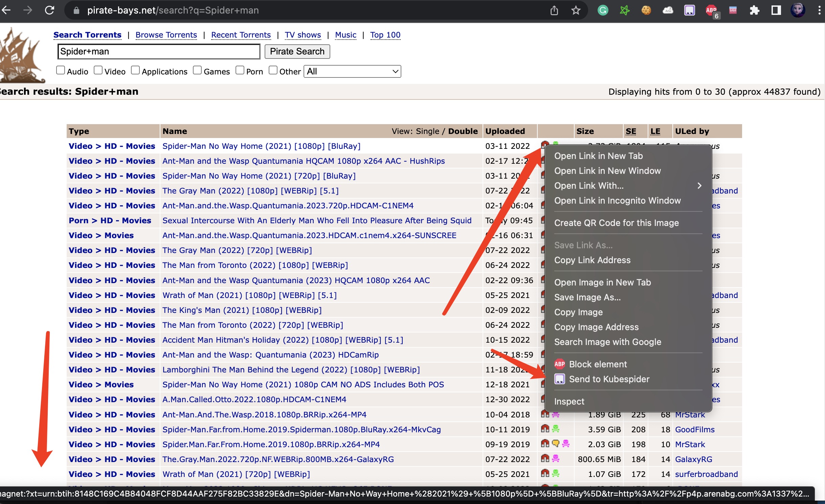Image resolution: width=825 pixels, height=504 pixels.
Task: Click pink skull icon in GalaxyRG row
Action: (x=556, y=459)
